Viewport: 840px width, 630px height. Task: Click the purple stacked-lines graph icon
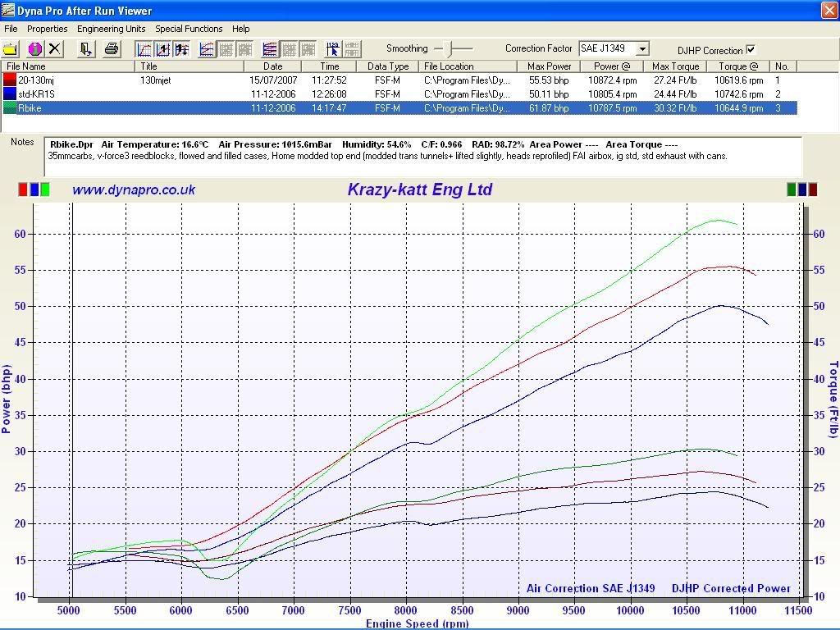[x=270, y=49]
